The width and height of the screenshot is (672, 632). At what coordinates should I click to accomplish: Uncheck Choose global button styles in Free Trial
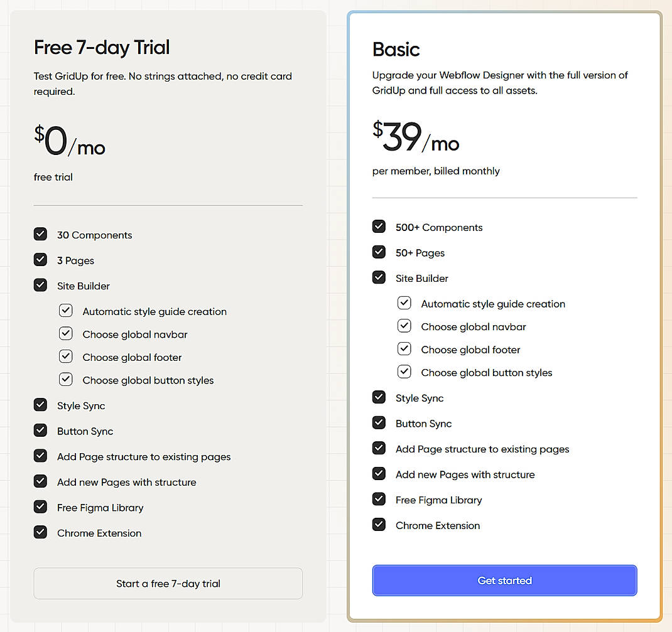66,379
